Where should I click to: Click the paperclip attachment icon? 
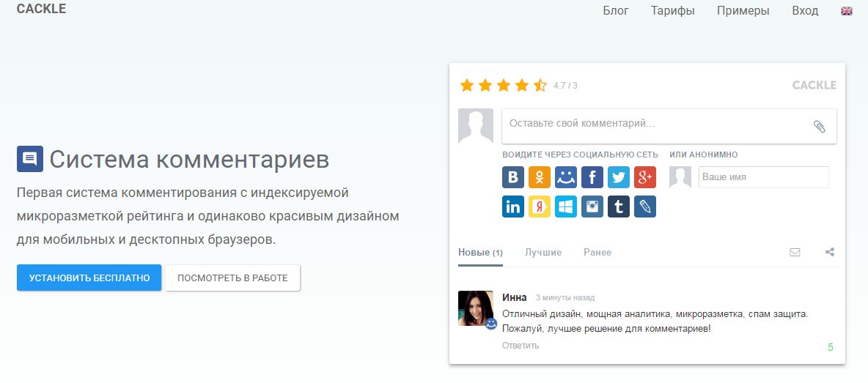820,126
